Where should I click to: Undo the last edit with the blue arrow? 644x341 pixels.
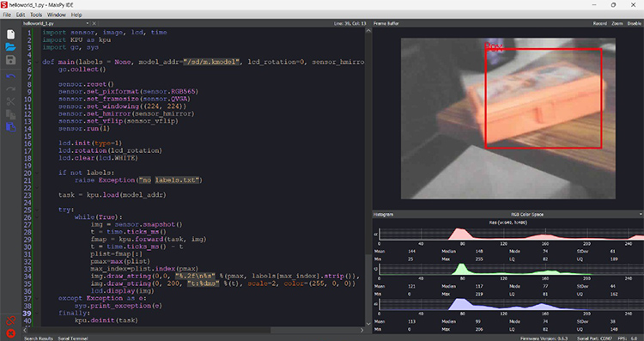point(10,76)
